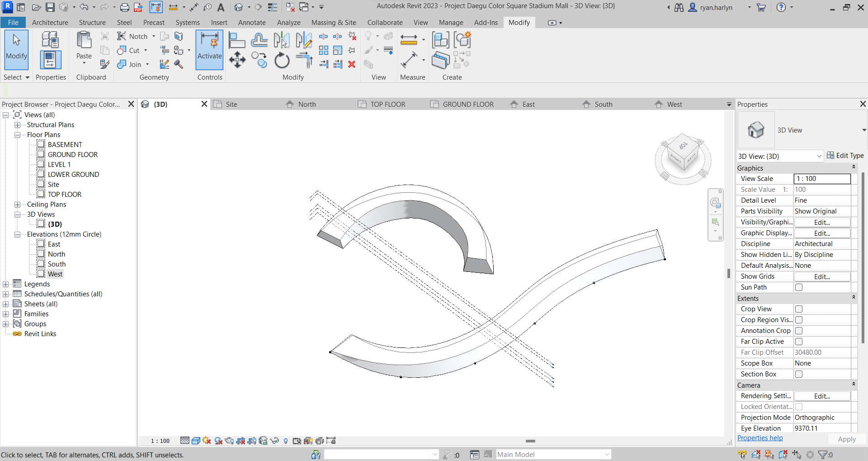This screenshot has height=461, width=868.
Task: Click the Rotate tool icon
Action: tap(282, 60)
